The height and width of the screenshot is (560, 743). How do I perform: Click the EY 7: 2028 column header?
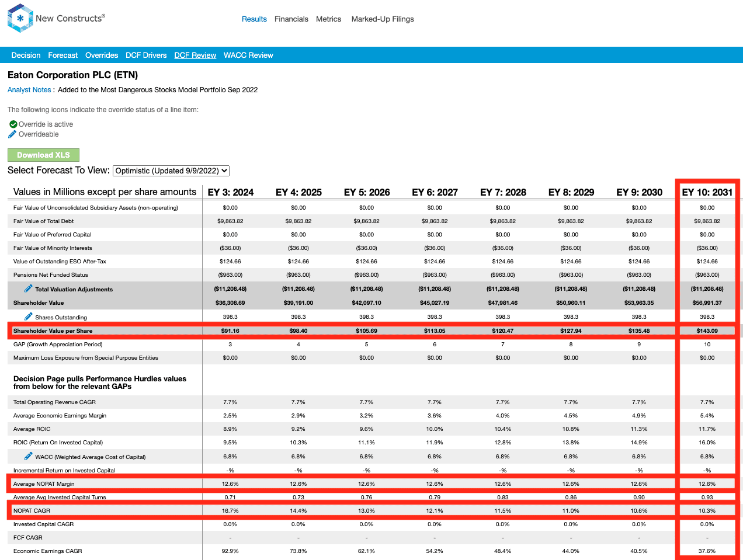coord(503,192)
